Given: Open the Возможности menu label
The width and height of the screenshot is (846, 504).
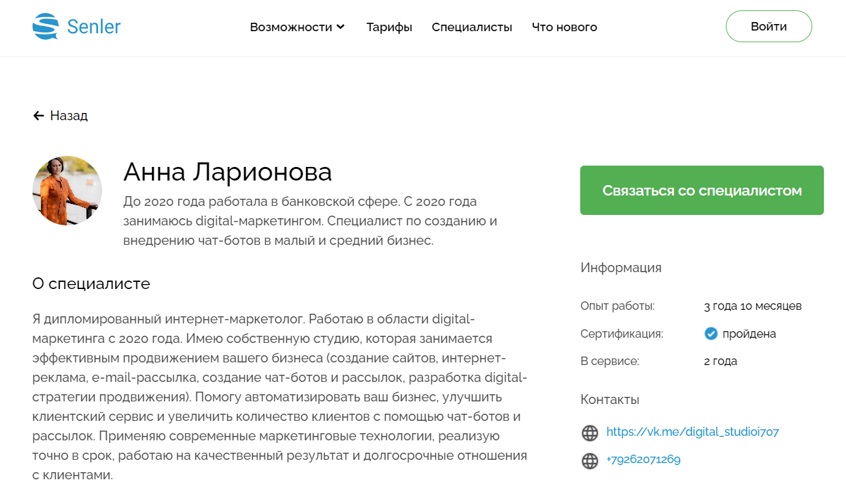Looking at the screenshot, I should coord(291,27).
